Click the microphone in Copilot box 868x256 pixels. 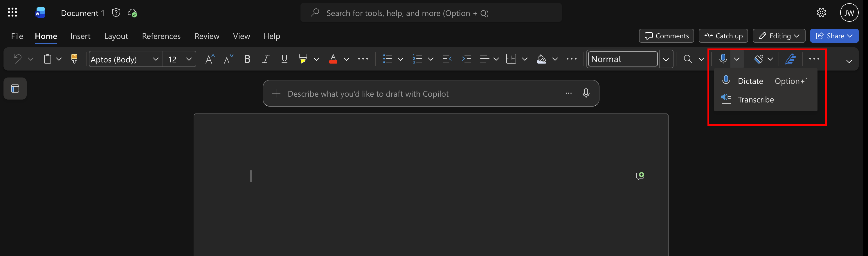[586, 93]
